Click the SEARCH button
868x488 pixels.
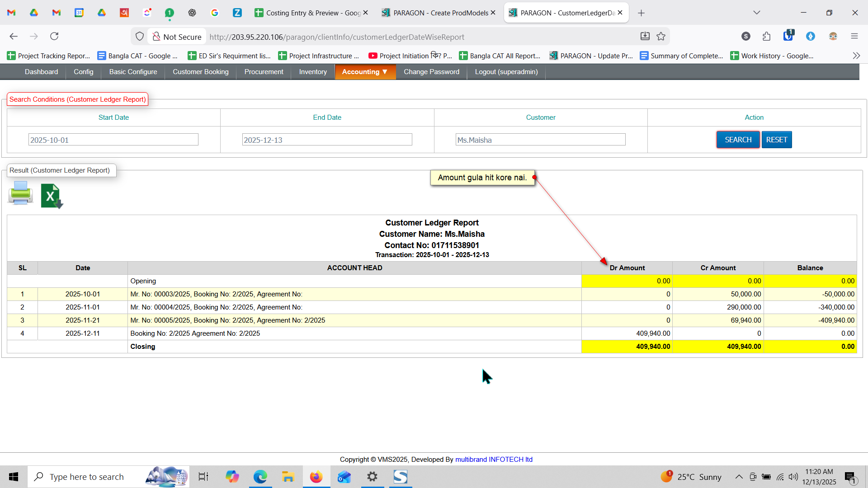pyautogui.click(x=738, y=140)
